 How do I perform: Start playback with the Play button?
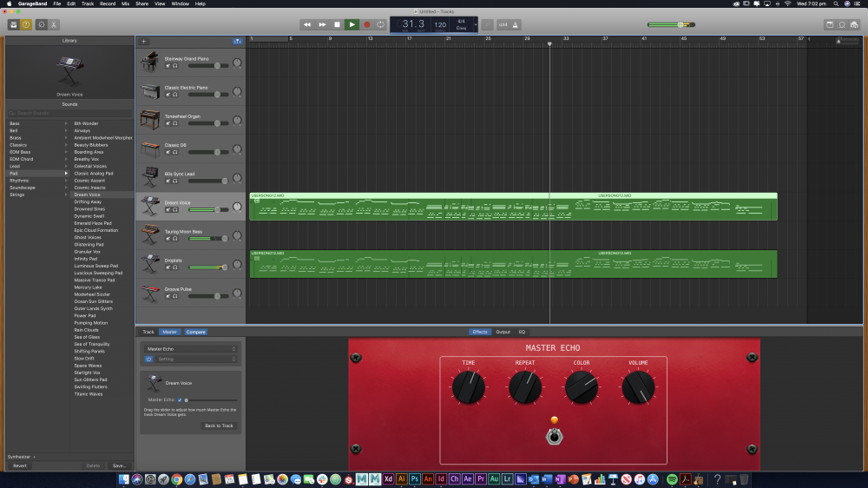pos(352,24)
